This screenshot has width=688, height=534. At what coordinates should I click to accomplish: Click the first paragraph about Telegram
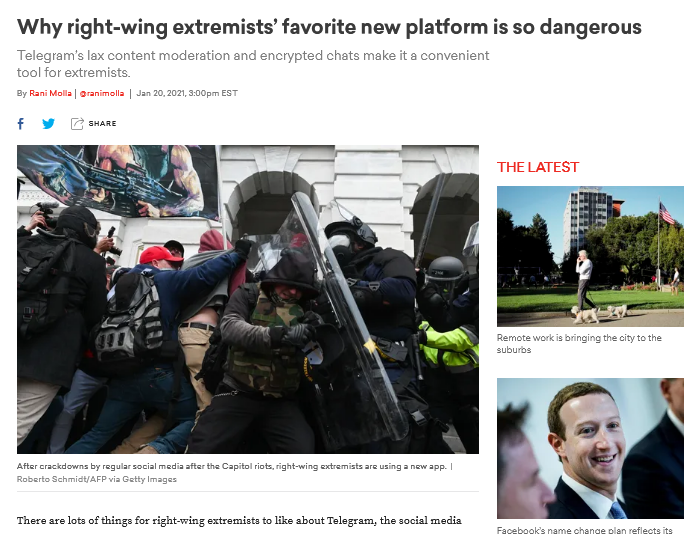[239, 521]
